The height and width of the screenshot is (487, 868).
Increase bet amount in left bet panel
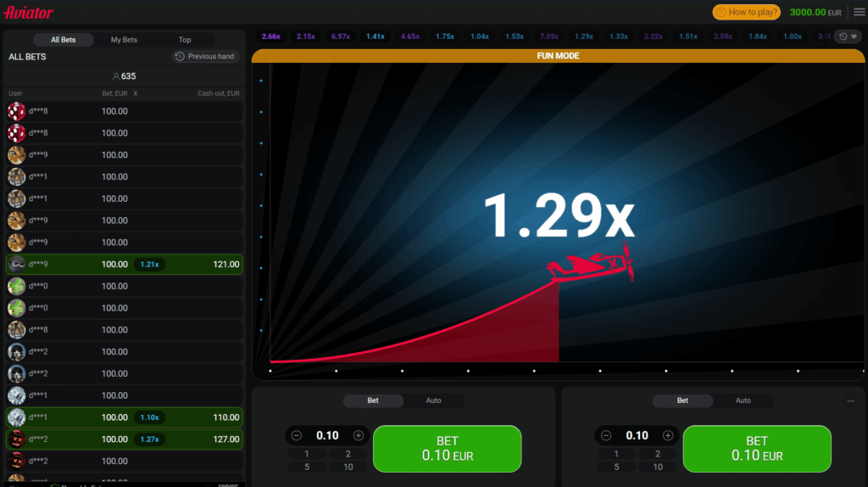(x=359, y=435)
